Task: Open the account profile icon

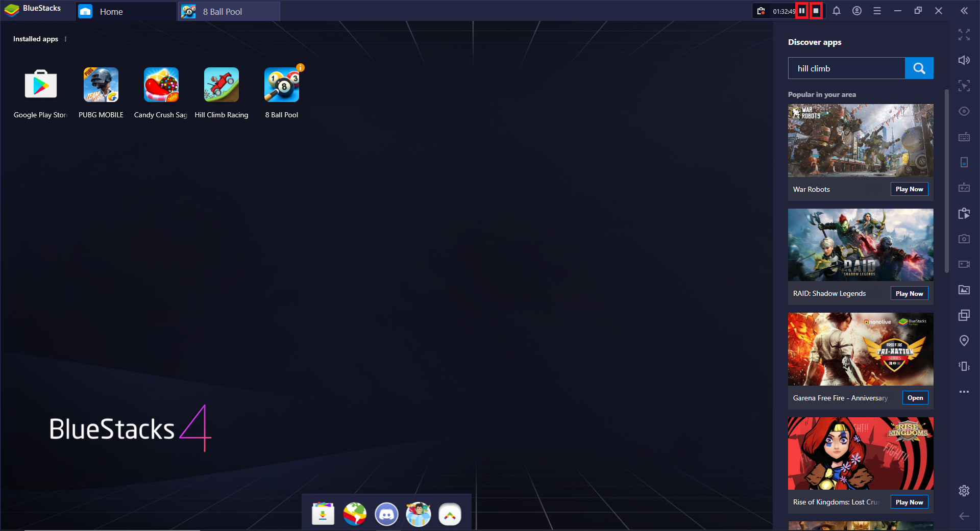Action: point(857,11)
